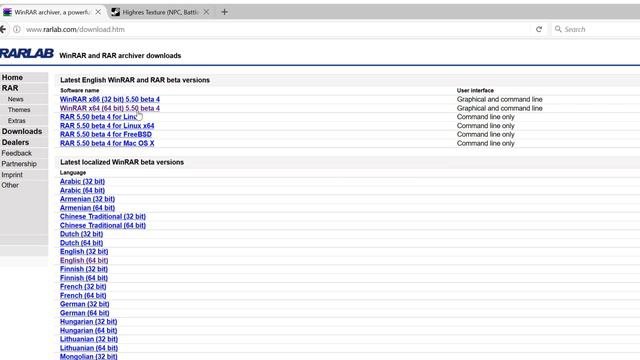Click German (64 bit) link
Image resolution: width=640 pixels, height=360 pixels.
[x=84, y=313]
